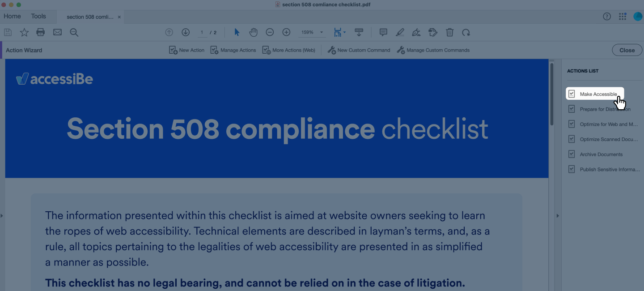Click the email envelope icon
The width and height of the screenshot is (644, 291).
click(x=57, y=32)
